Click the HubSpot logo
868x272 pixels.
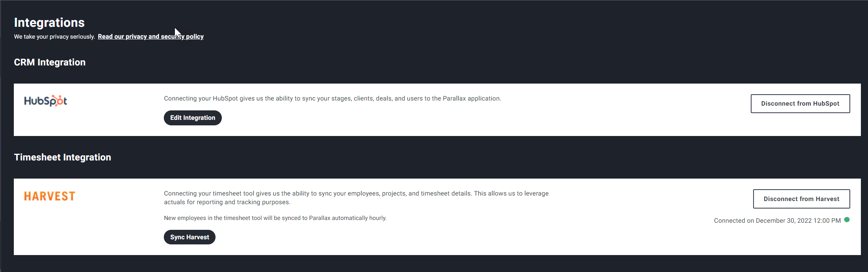point(45,101)
